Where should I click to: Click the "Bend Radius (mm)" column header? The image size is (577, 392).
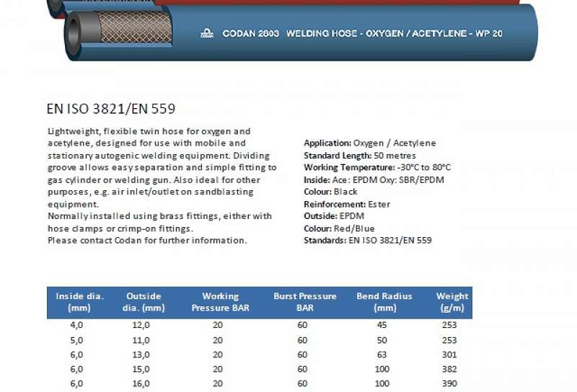point(384,302)
